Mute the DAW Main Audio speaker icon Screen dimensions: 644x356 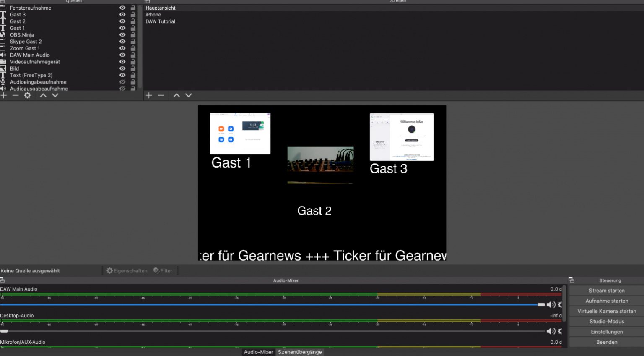click(551, 305)
